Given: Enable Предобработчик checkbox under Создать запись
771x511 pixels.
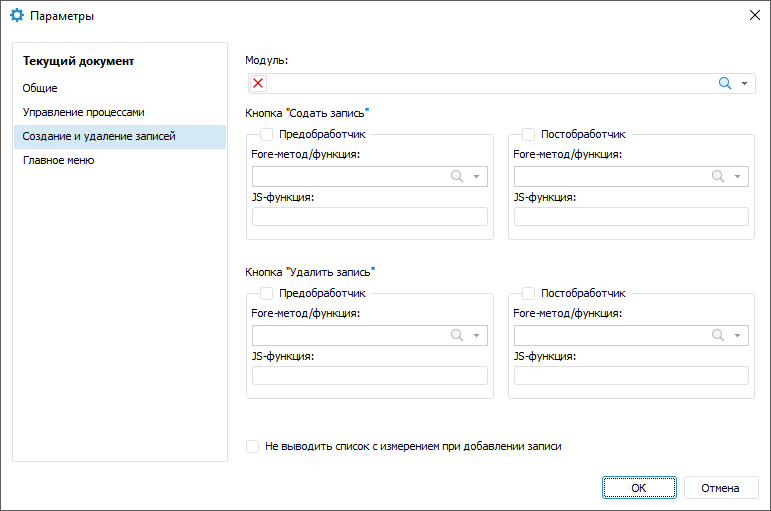Looking at the screenshot, I should [x=267, y=133].
